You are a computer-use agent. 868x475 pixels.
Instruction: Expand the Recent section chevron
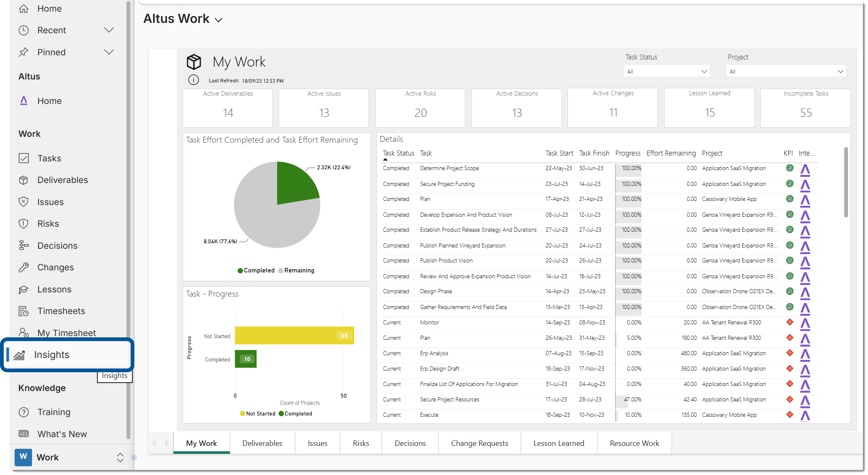pos(109,30)
